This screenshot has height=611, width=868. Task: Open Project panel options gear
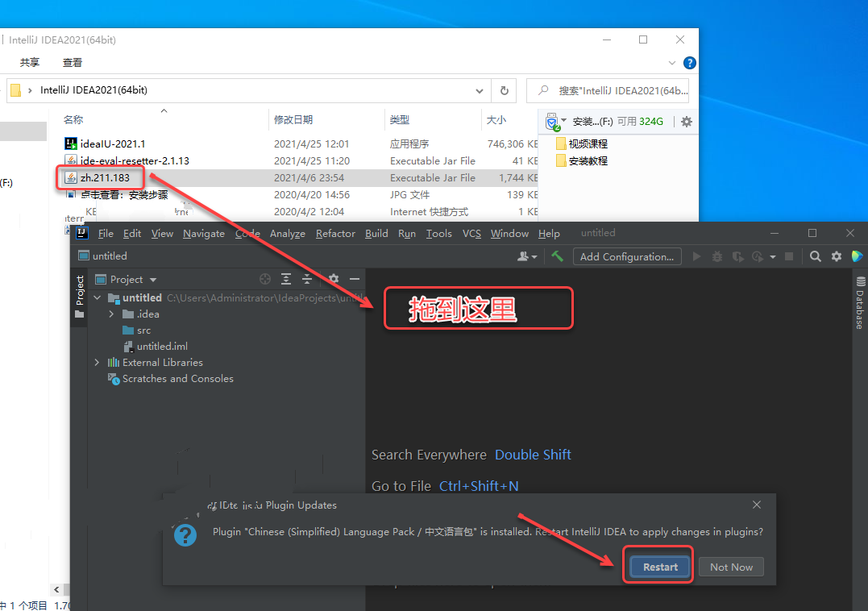[x=333, y=278]
